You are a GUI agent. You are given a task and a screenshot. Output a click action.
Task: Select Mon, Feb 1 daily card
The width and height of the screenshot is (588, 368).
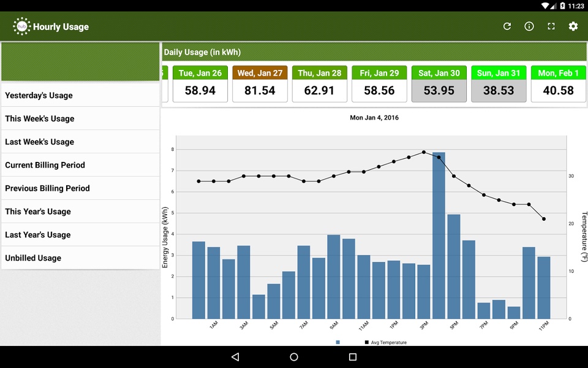pos(559,84)
